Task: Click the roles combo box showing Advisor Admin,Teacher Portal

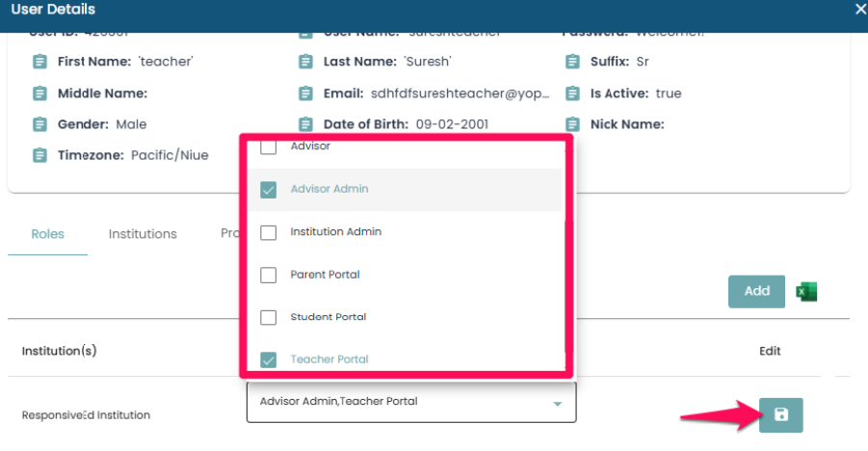Action: click(400, 402)
